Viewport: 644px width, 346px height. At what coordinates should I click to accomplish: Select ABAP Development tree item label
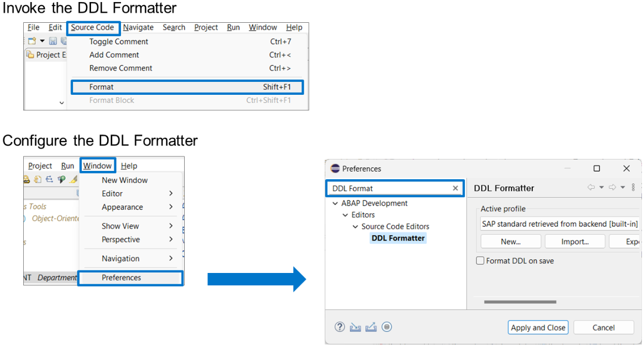pyautogui.click(x=375, y=204)
